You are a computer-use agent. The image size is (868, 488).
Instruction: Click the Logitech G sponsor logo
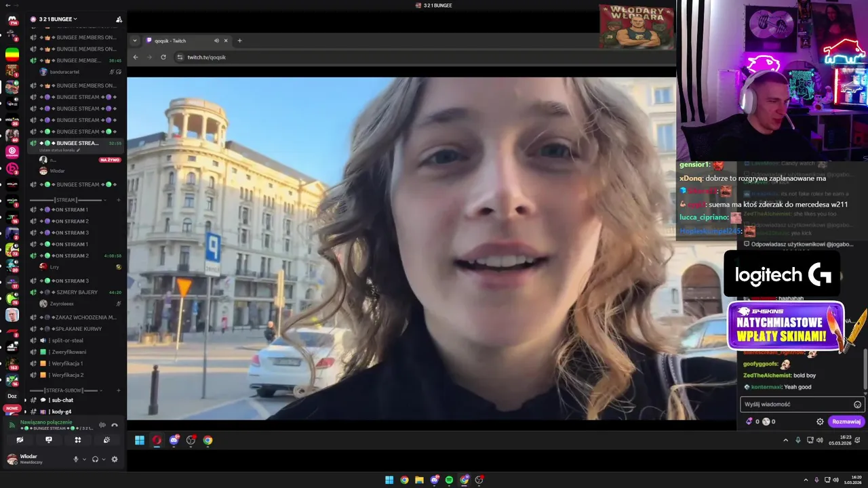click(782, 274)
